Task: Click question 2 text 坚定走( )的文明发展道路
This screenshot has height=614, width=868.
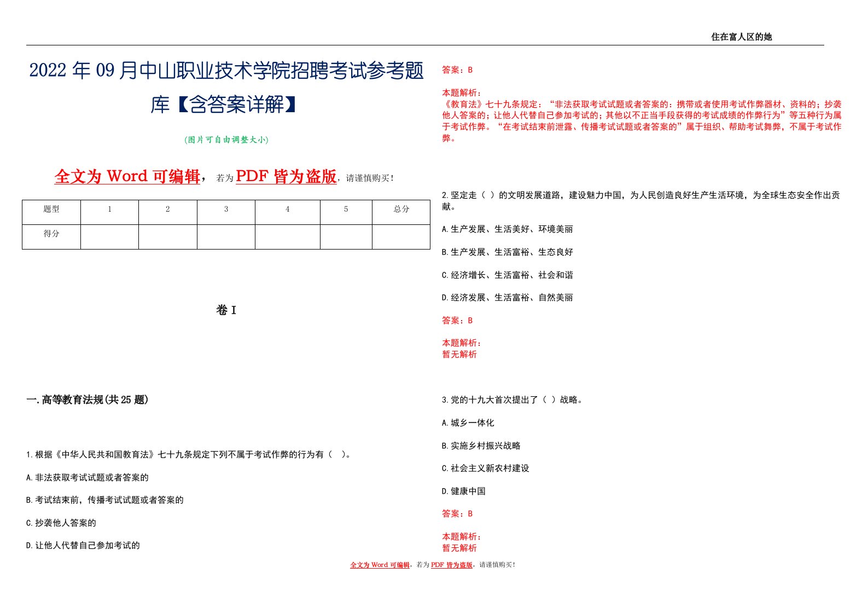Action: tap(640, 201)
